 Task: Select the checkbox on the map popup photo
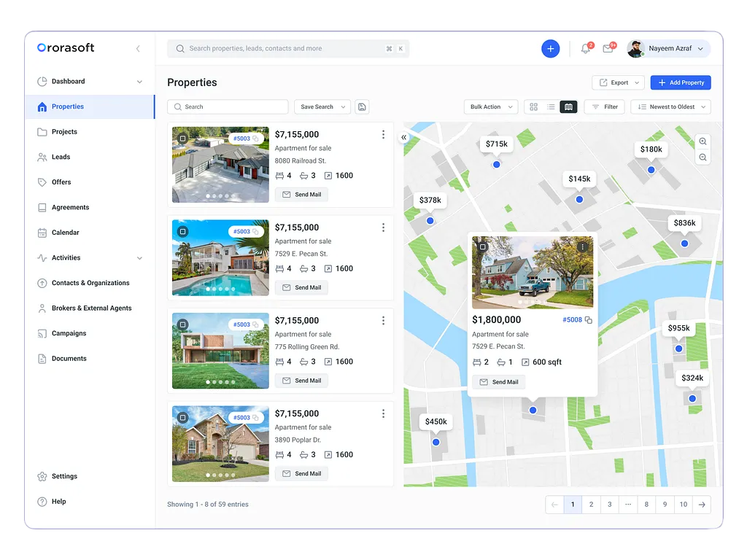tap(483, 246)
